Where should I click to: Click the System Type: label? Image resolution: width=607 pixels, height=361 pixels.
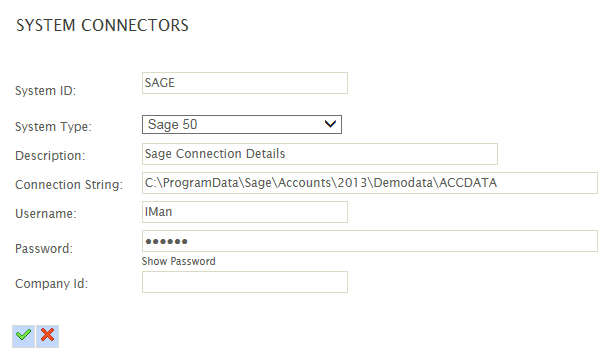tap(53, 127)
